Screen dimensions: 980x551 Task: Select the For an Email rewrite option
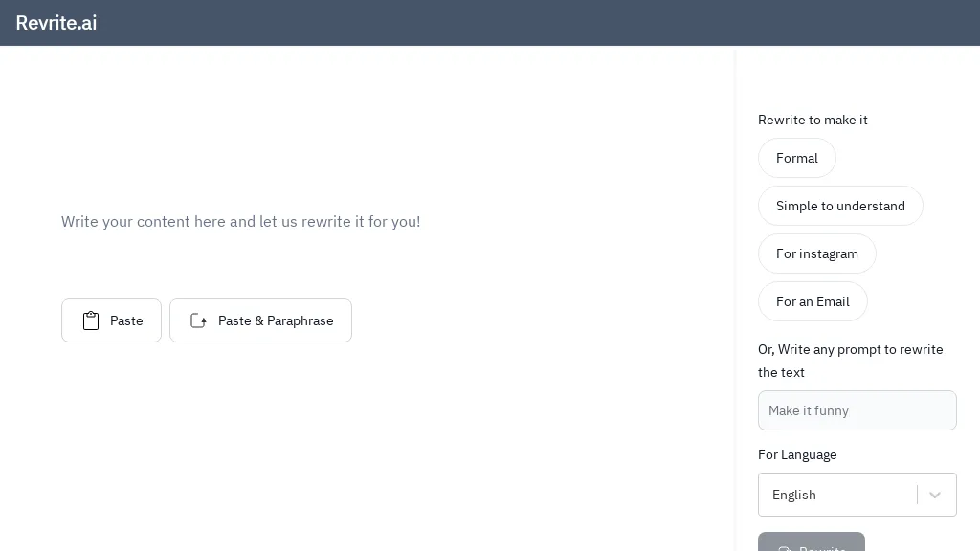point(813,301)
